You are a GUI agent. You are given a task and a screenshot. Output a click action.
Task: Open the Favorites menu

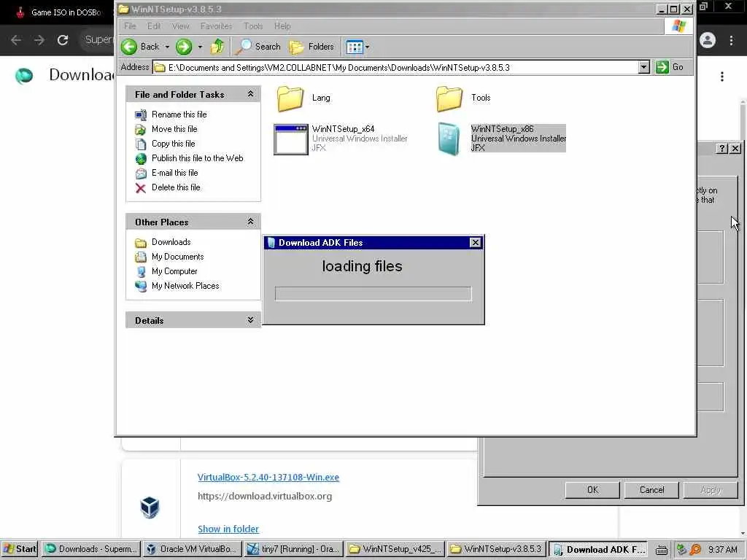click(216, 26)
